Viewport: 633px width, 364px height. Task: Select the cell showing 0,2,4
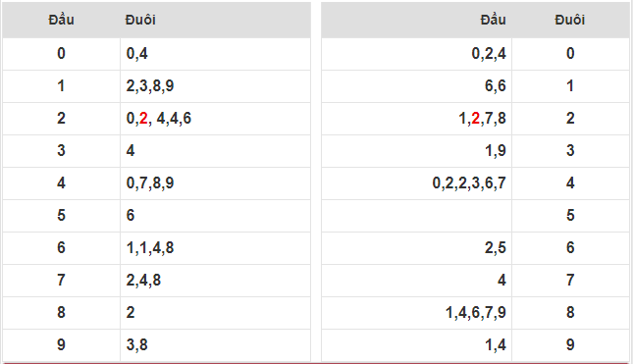pos(417,54)
